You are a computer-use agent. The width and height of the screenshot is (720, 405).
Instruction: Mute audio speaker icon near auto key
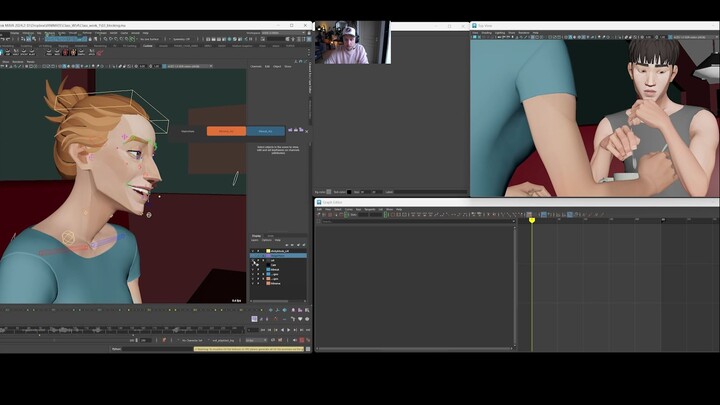pos(295,340)
